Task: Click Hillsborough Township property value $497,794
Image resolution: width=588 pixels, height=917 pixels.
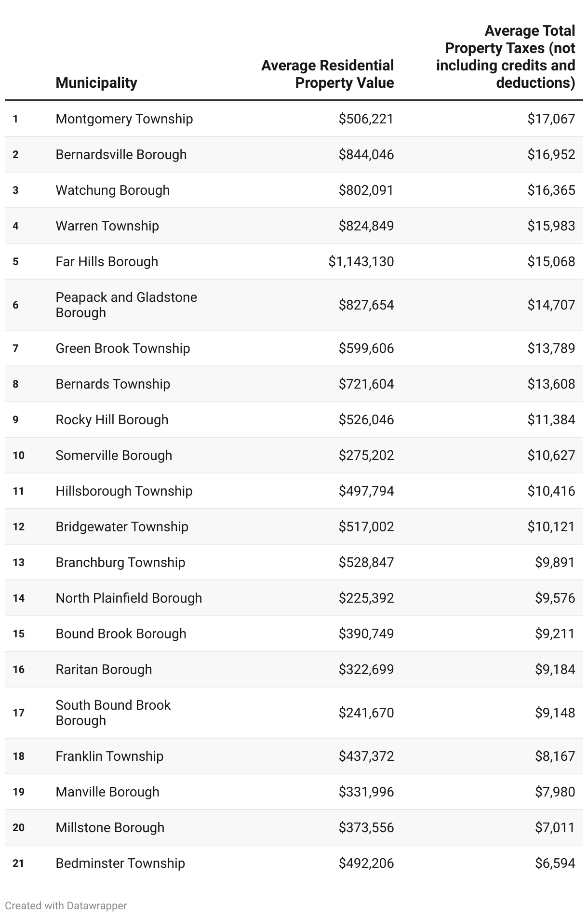Action: tap(366, 491)
